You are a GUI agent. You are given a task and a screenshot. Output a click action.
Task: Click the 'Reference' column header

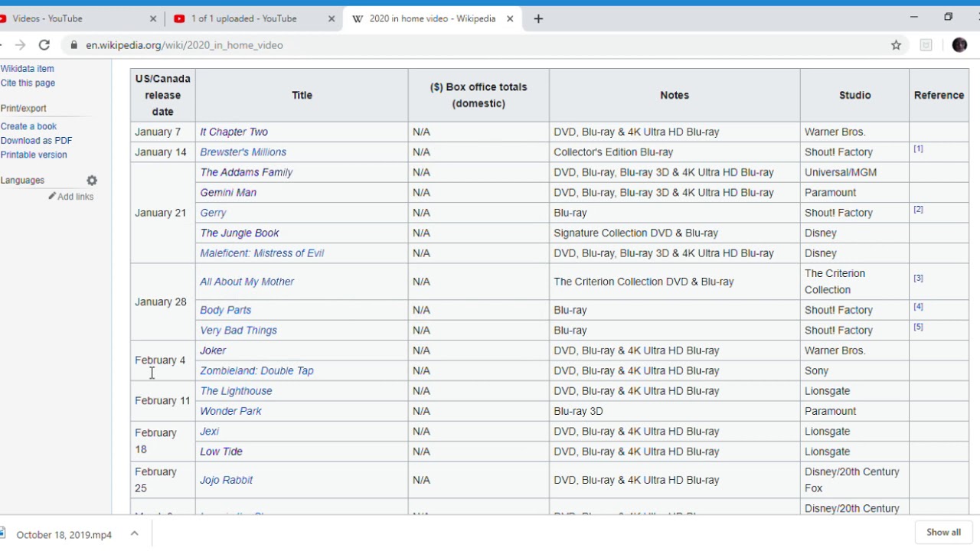point(939,95)
